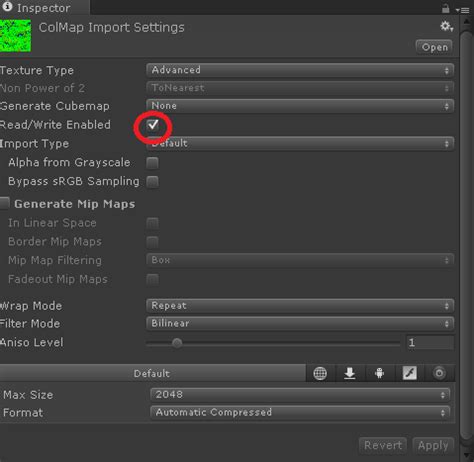
Task: Select the Android platform override icon
Action: [379, 373]
